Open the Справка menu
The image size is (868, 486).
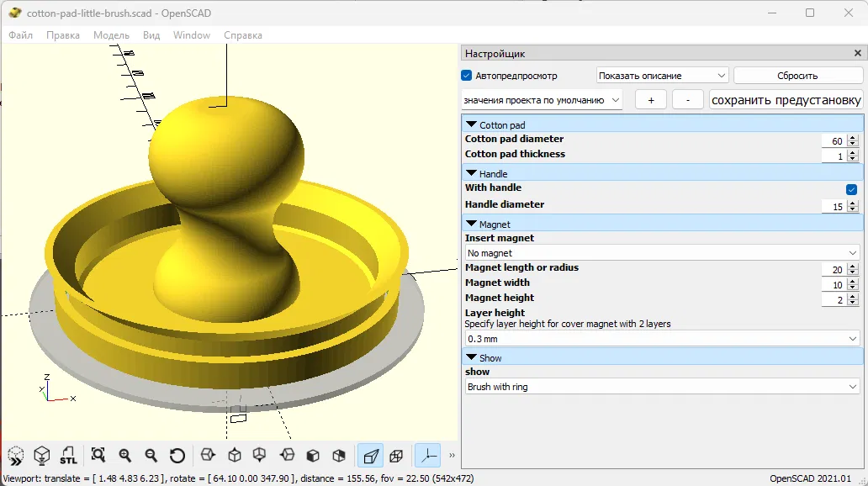243,34
